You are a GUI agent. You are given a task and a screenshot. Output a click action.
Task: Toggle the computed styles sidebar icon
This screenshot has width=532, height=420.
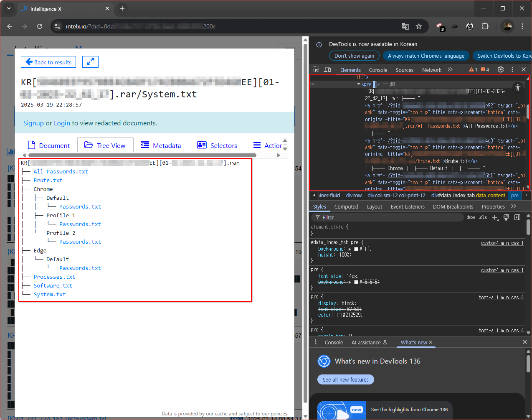tap(517, 217)
